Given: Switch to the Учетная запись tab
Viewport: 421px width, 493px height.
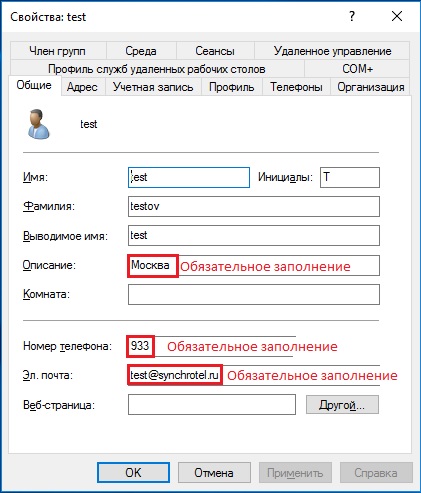Looking at the screenshot, I should (153, 87).
